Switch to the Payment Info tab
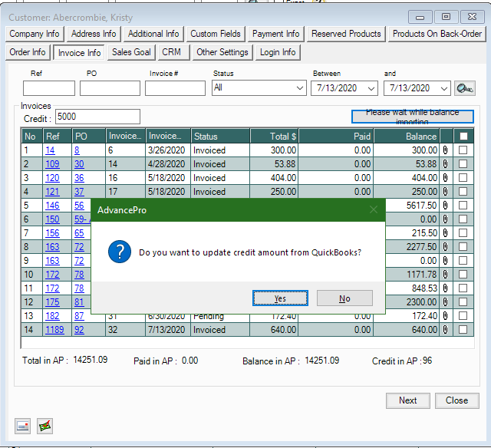The height and width of the screenshot is (448, 491). pyautogui.click(x=276, y=34)
